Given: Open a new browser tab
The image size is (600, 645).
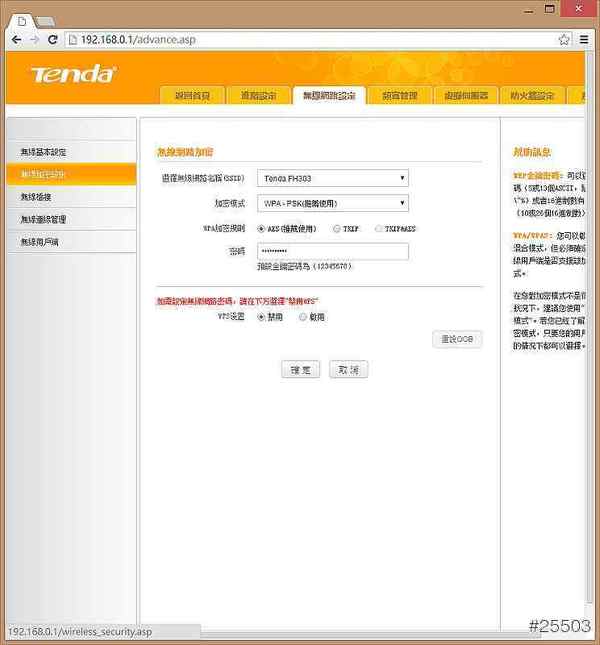Looking at the screenshot, I should click(45, 21).
